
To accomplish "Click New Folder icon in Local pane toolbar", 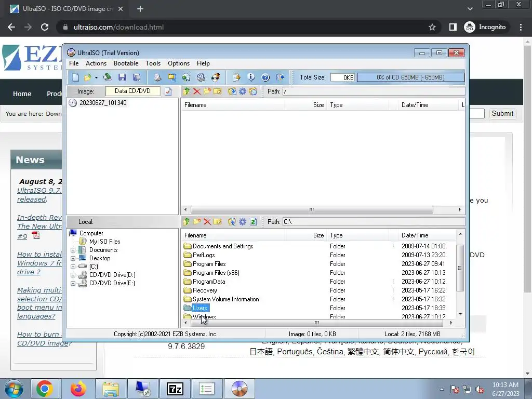I will [x=197, y=221].
